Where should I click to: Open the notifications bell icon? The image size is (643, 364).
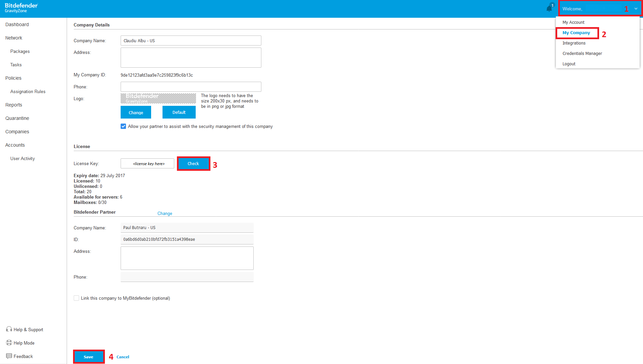[x=549, y=8]
